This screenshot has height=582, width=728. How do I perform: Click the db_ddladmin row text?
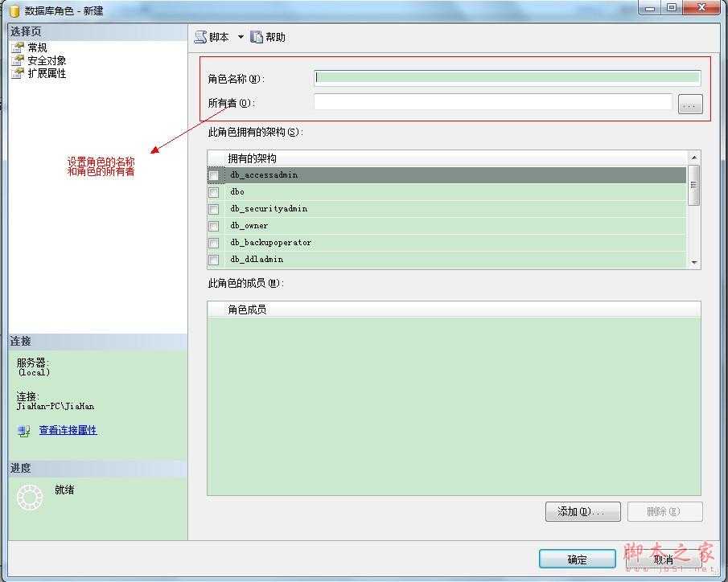[x=257, y=260]
